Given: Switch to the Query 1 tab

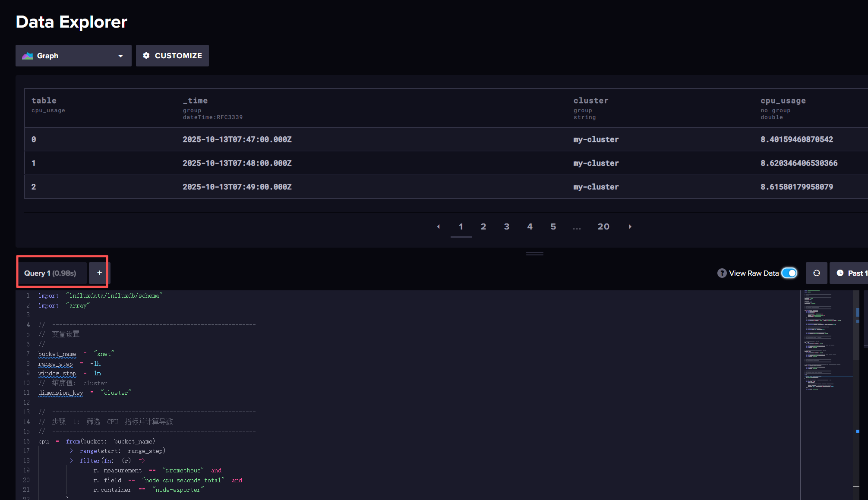Looking at the screenshot, I should click(51, 273).
